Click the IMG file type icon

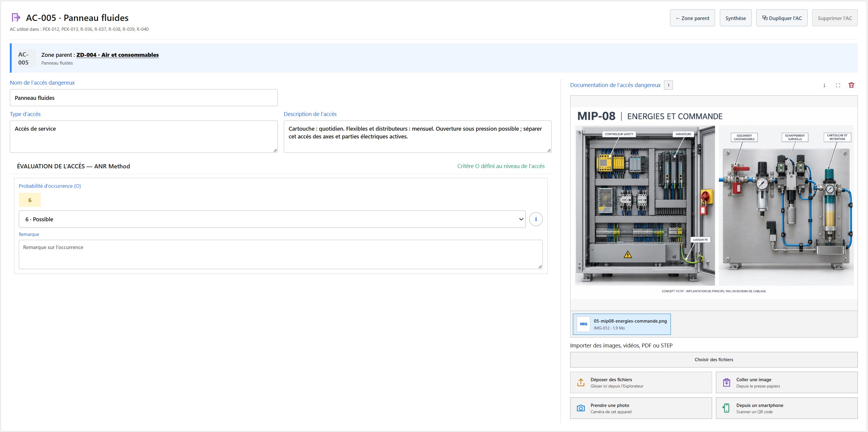tap(583, 324)
